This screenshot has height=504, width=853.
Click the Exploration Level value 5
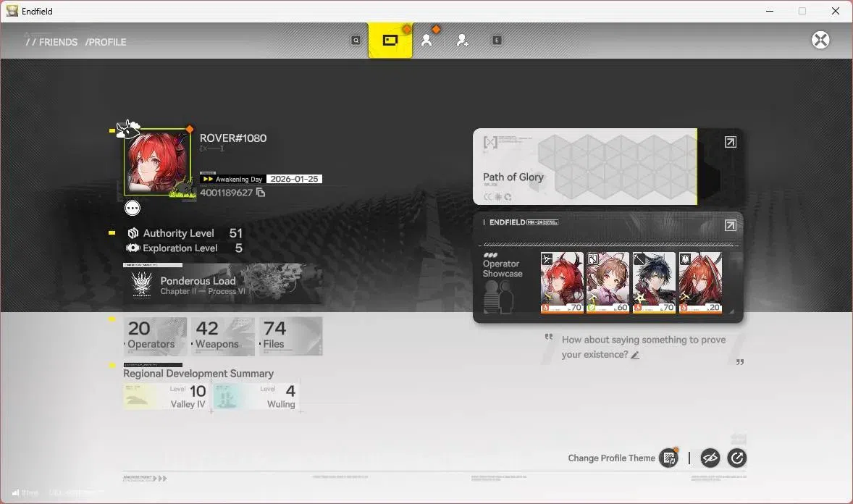[x=238, y=248]
